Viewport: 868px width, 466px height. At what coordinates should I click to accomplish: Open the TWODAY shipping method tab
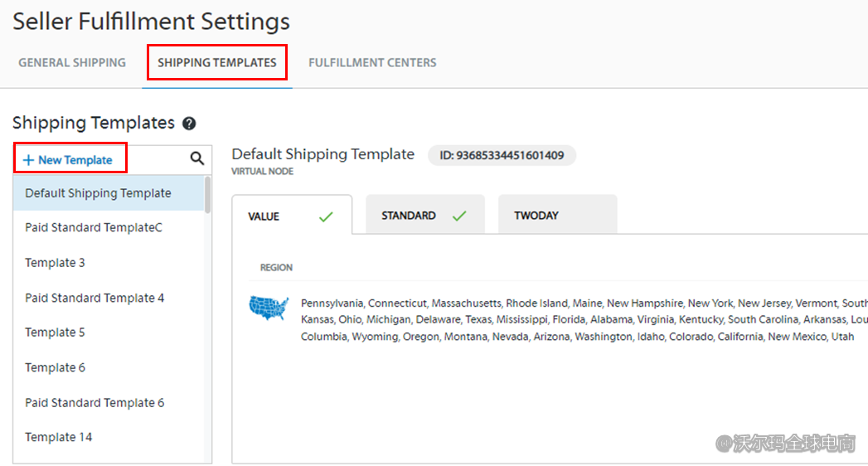coord(557,214)
